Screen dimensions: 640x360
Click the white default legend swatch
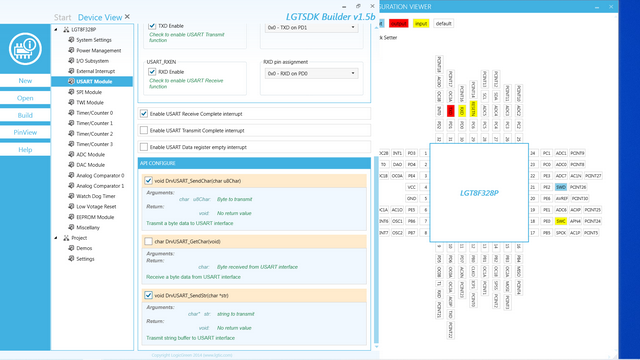443,24
